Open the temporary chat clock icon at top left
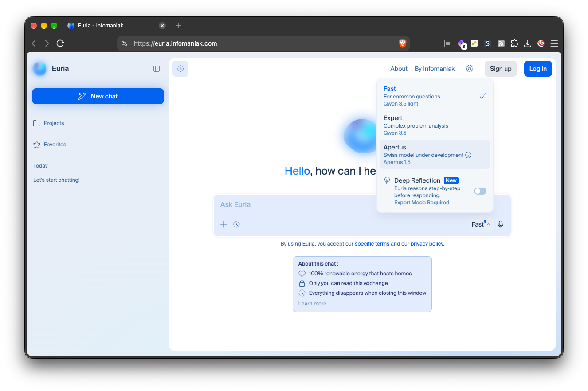Viewport: 588px width, 391px height. pyautogui.click(x=180, y=69)
